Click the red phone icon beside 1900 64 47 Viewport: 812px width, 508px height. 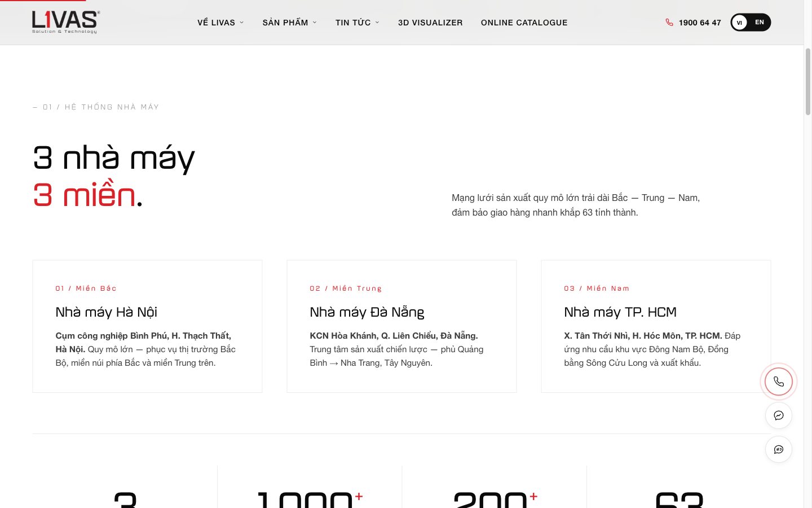pyautogui.click(x=669, y=23)
